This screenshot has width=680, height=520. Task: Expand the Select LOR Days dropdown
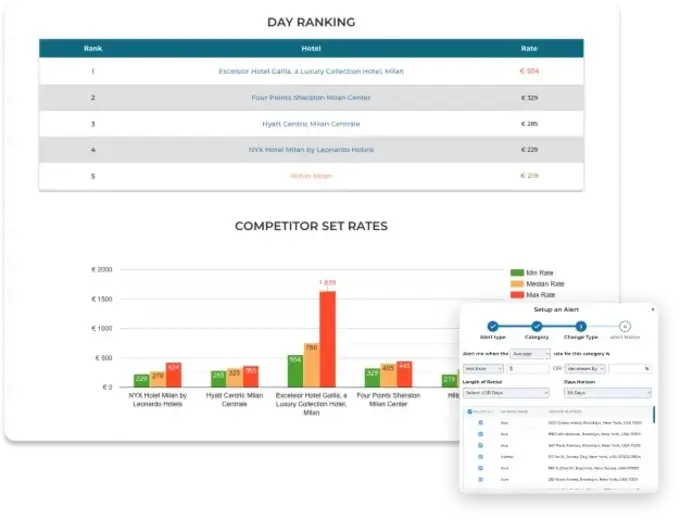(x=506, y=392)
